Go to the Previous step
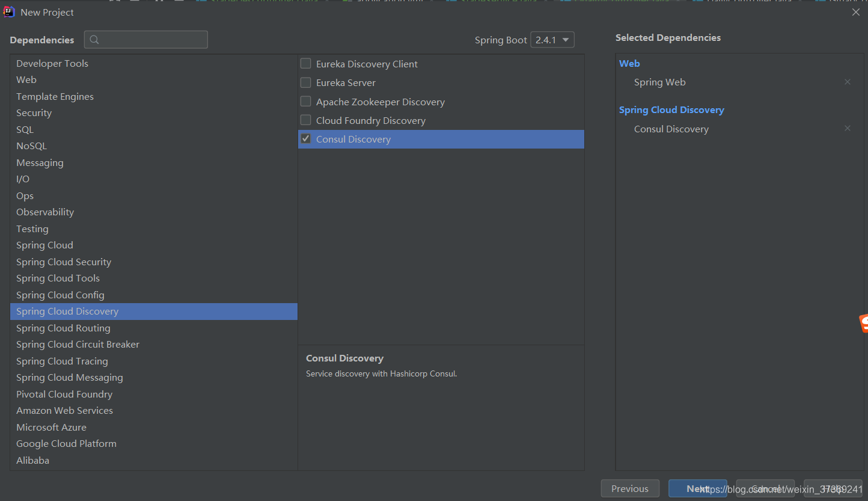This screenshot has height=501, width=868. [630, 488]
